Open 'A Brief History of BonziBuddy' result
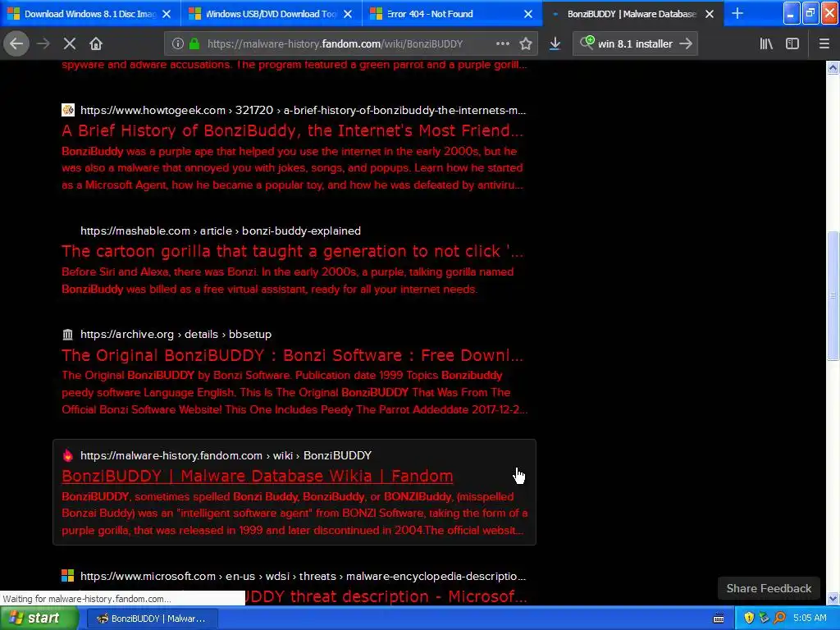The width and height of the screenshot is (840, 630). coord(293,130)
